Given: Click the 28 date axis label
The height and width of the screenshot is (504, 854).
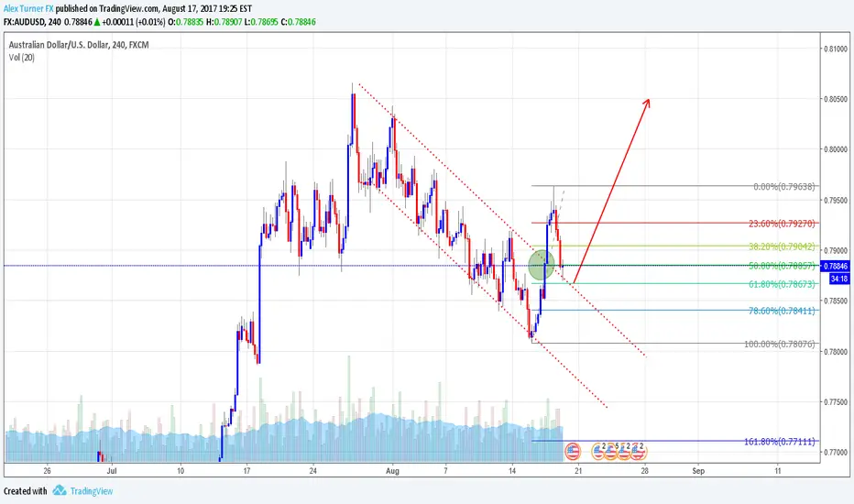Looking at the screenshot, I should point(644,471).
